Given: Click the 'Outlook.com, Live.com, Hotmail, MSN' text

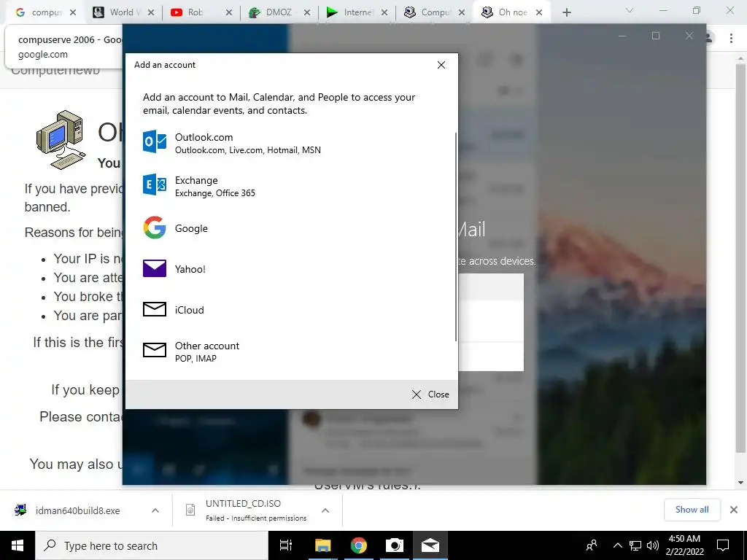Looking at the screenshot, I should (248, 150).
